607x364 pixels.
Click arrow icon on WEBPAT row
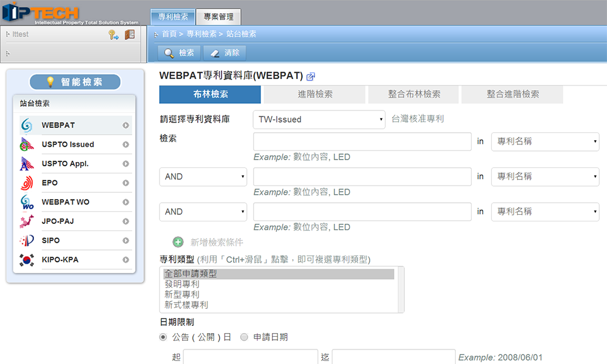click(126, 126)
